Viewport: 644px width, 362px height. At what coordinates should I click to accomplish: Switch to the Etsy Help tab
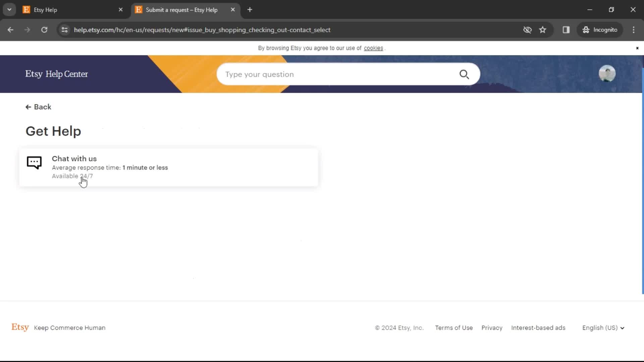click(x=74, y=10)
